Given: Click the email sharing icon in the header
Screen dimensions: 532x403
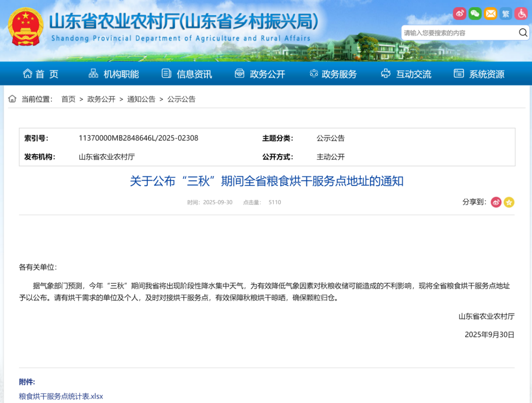Looking at the screenshot, I should click(490, 14).
